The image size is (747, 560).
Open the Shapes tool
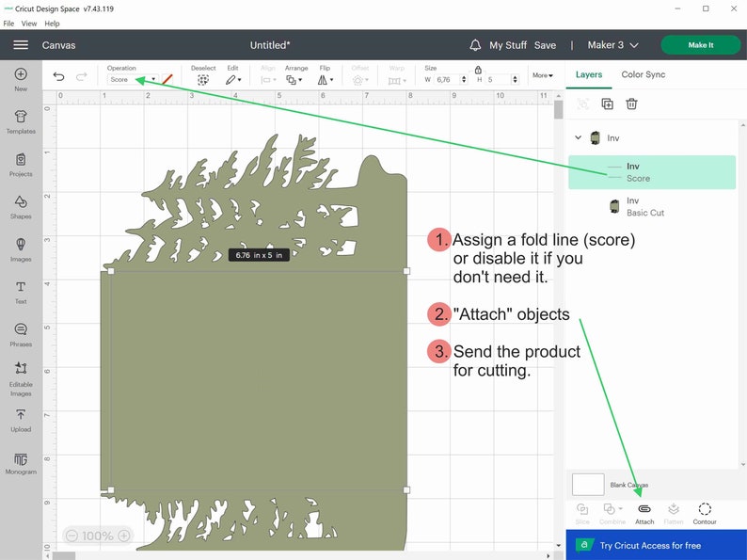click(21, 207)
